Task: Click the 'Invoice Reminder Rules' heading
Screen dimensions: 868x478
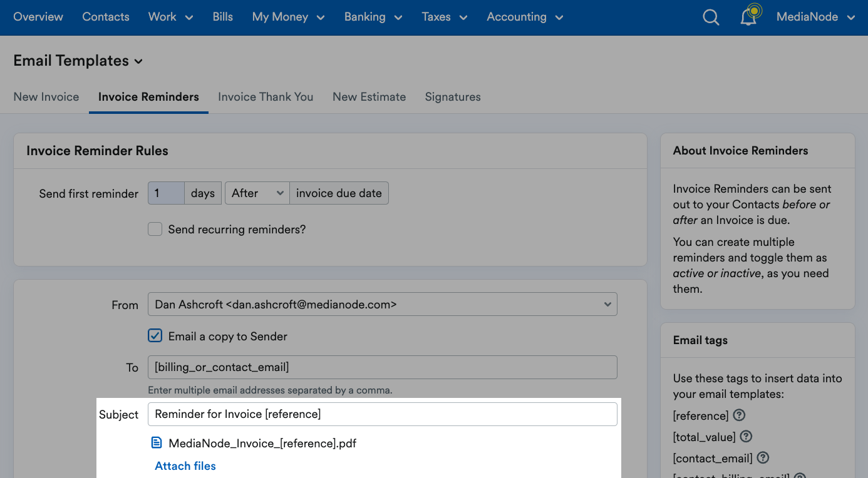Action: pos(97,151)
